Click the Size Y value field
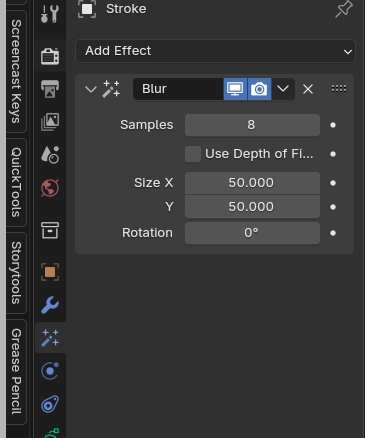Screen dimensions: 365x438 [x=252, y=207]
